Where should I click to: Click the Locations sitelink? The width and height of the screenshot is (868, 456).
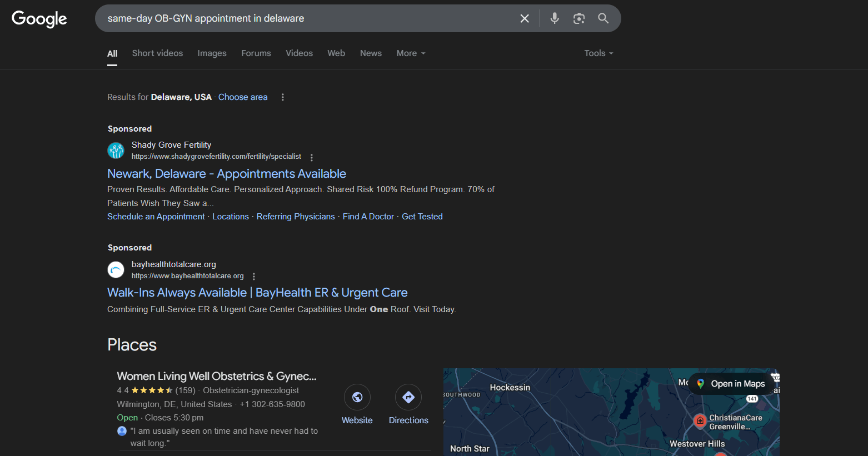(231, 217)
